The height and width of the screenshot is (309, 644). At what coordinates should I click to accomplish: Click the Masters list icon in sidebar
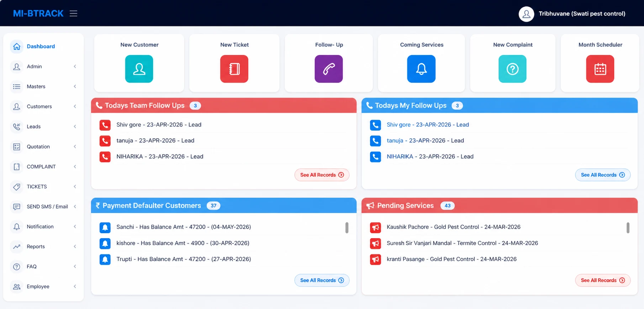[17, 86]
